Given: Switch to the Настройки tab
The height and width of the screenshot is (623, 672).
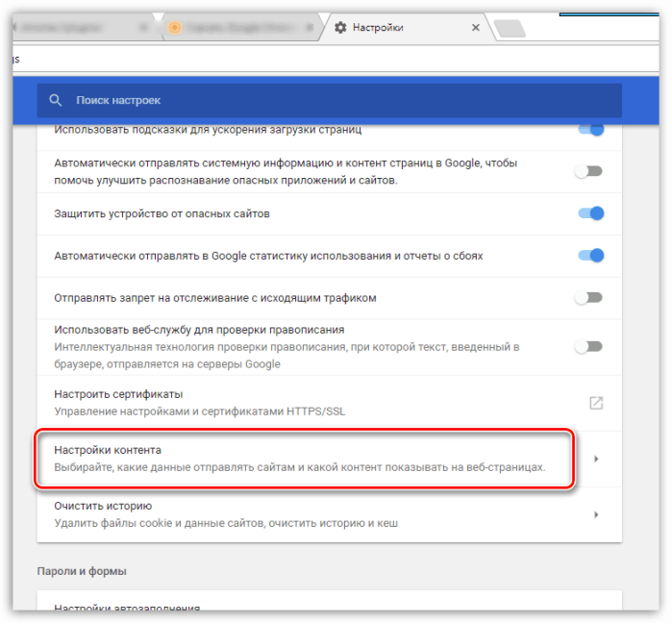Looking at the screenshot, I should coord(408,28).
